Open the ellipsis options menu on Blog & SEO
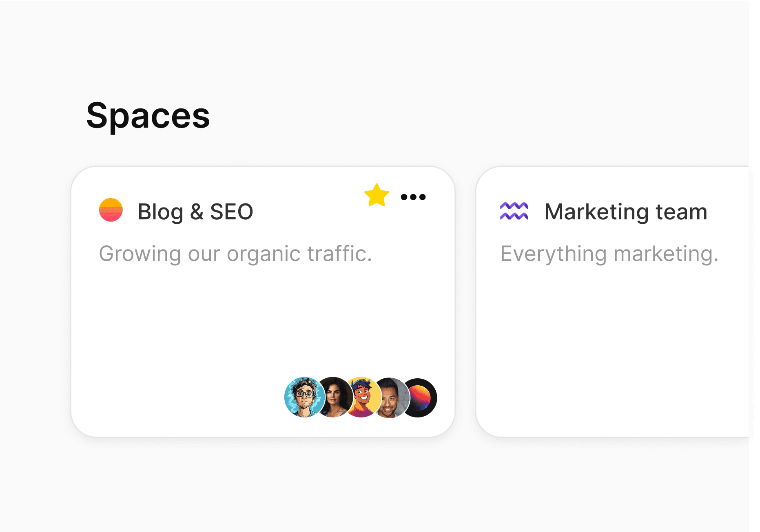 tap(413, 197)
